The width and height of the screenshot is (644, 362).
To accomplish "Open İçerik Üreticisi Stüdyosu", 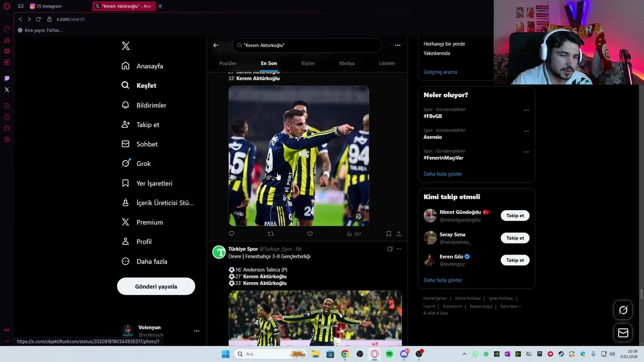I will click(158, 203).
